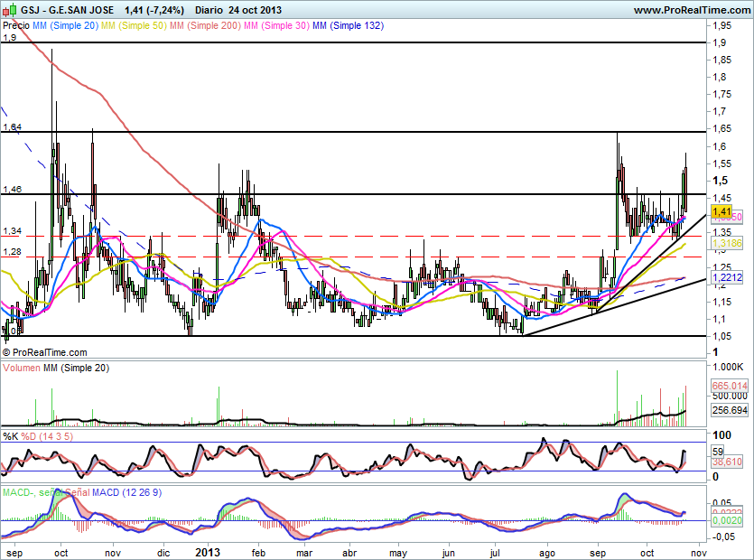
Task: Click the candlestick chart icon beside GSJ
Action: coord(8,10)
